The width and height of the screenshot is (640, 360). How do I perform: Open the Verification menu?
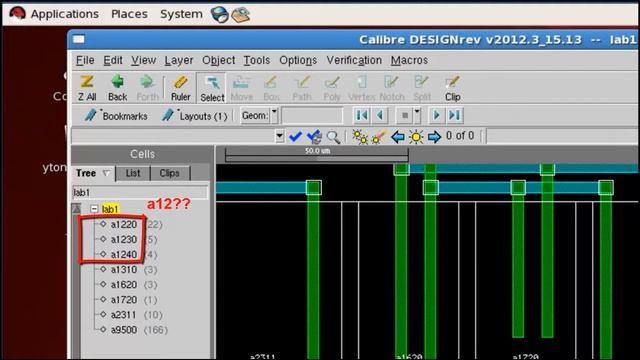coord(354,60)
